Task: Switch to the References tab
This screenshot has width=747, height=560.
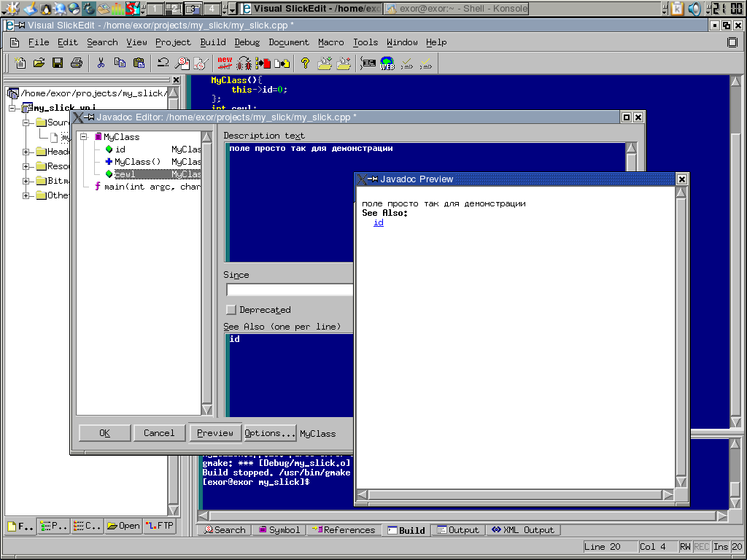Action: 344,530
